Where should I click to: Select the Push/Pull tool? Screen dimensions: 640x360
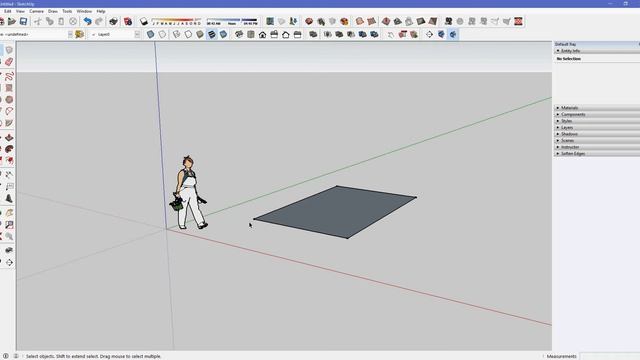tap(9, 138)
